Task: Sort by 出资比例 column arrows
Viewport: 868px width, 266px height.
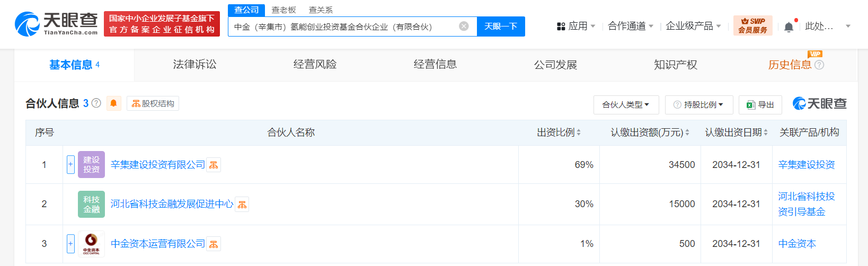Action: 579,132
